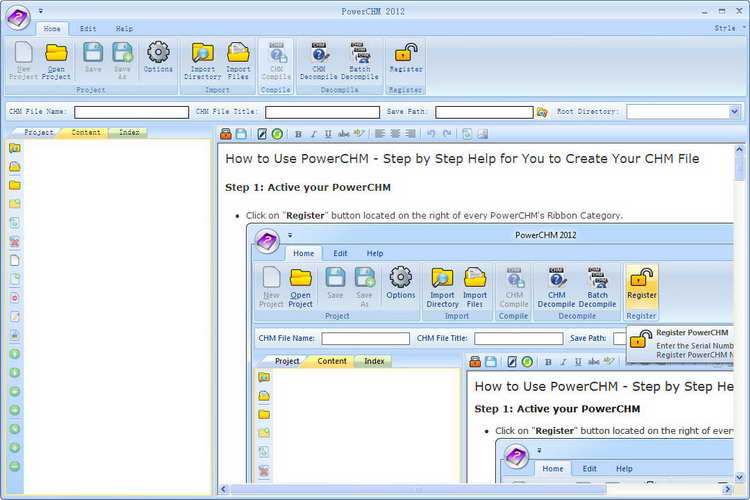Click the floppy disk save icon in editor toolbar
The width and height of the screenshot is (750, 500).
241,134
